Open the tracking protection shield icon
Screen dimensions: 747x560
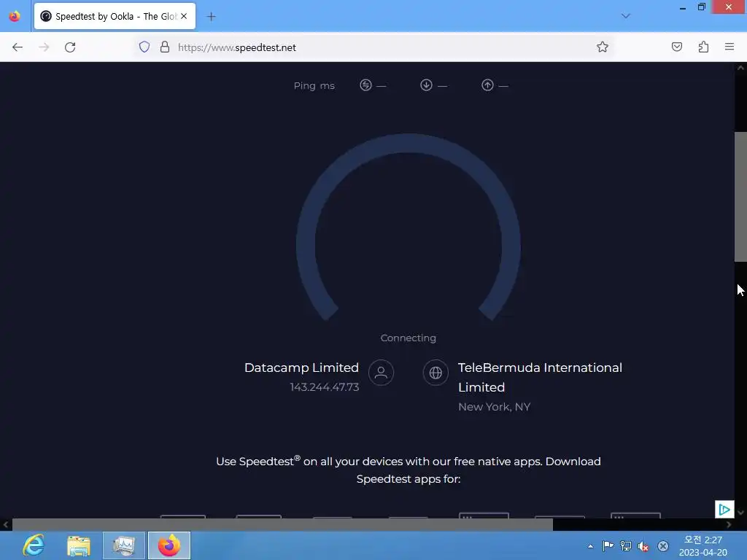pyautogui.click(x=144, y=47)
